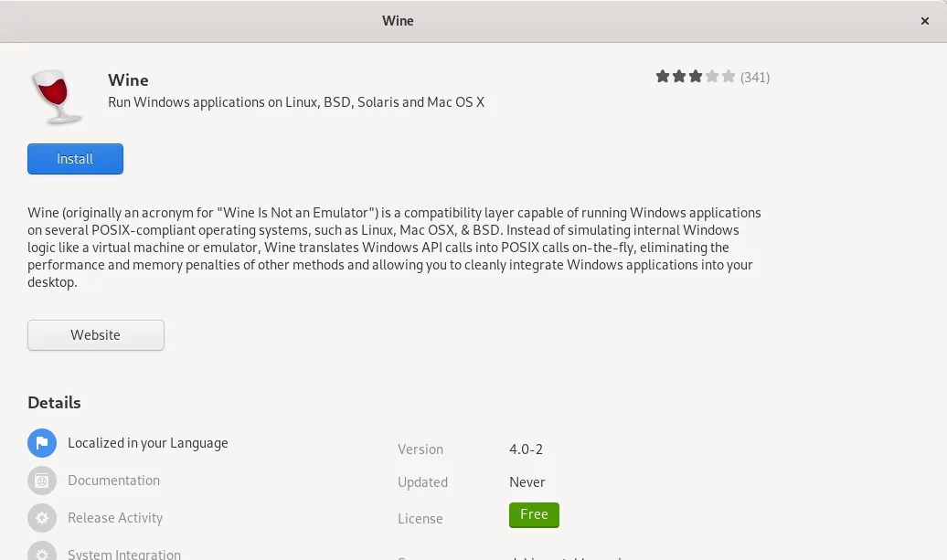Viewport: 947px width, 560px height.
Task: Click the third rating star
Action: point(695,77)
